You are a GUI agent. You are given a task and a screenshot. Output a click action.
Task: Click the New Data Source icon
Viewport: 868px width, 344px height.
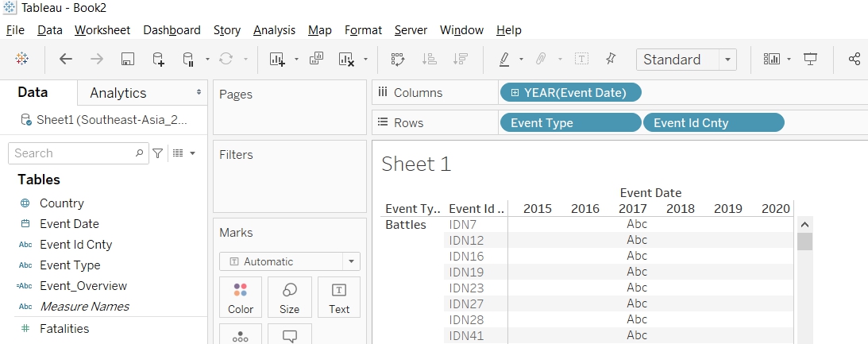[158, 60]
